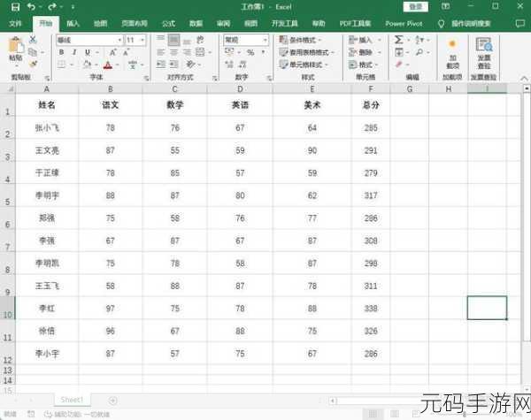Open the File (文件) tab
The height and width of the screenshot is (420, 531).
15,23
